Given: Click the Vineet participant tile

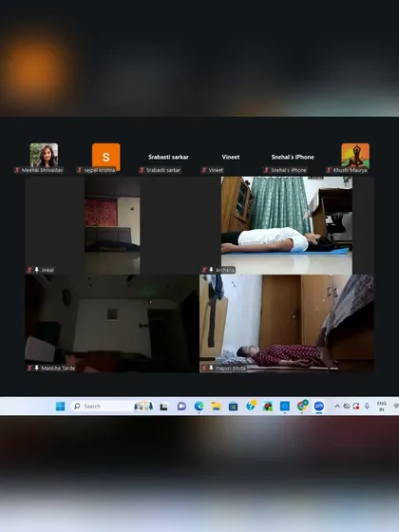Looking at the screenshot, I should 231,158.
